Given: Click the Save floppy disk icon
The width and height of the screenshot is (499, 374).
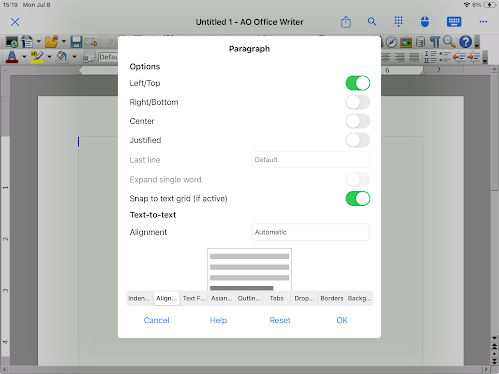Looking at the screenshot, I should [x=76, y=42].
